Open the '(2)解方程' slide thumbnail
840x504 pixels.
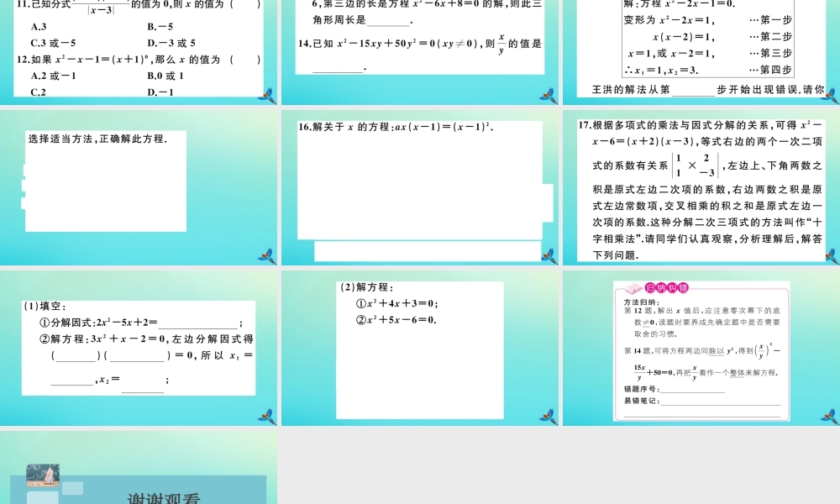[x=420, y=348]
